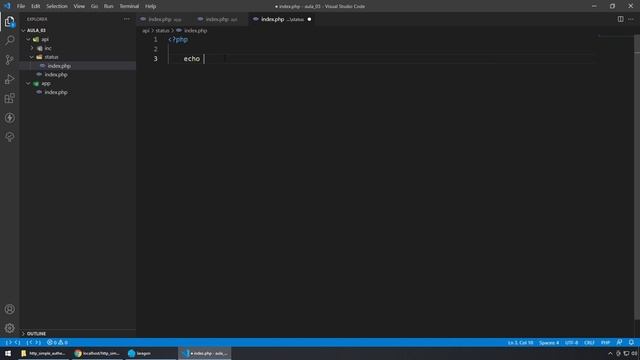Click line number 2 in gutter
The width and height of the screenshot is (640, 360).
(156, 49)
